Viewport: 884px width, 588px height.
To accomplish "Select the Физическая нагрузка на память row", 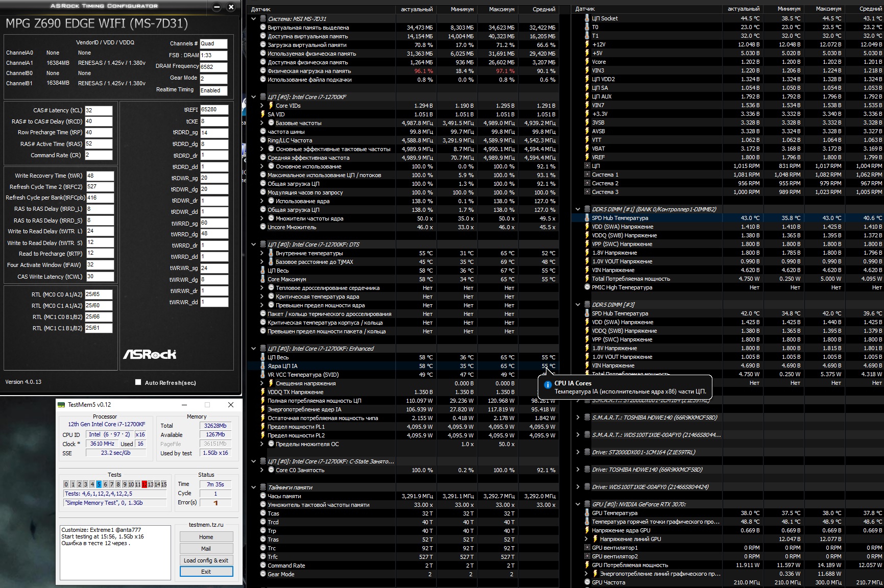I will pyautogui.click(x=403, y=71).
